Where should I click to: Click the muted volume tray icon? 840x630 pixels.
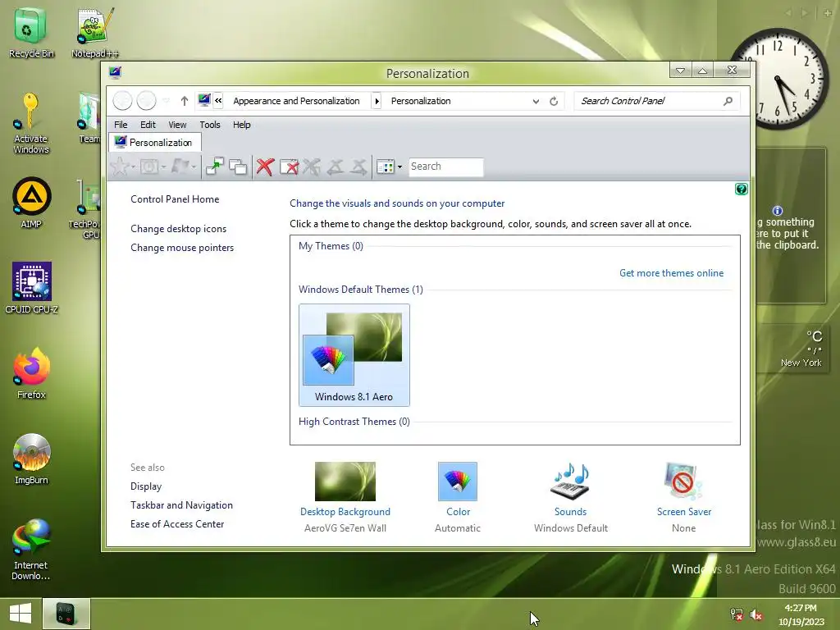tap(756, 614)
